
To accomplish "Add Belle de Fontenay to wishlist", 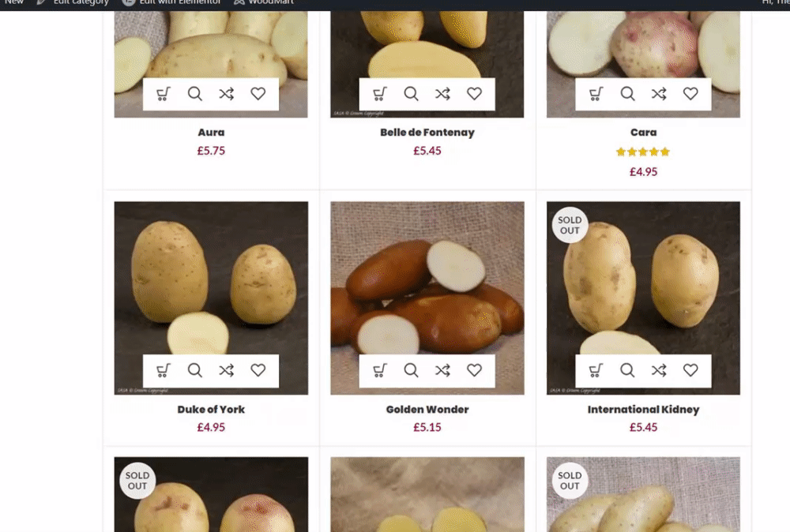I will pyautogui.click(x=474, y=94).
